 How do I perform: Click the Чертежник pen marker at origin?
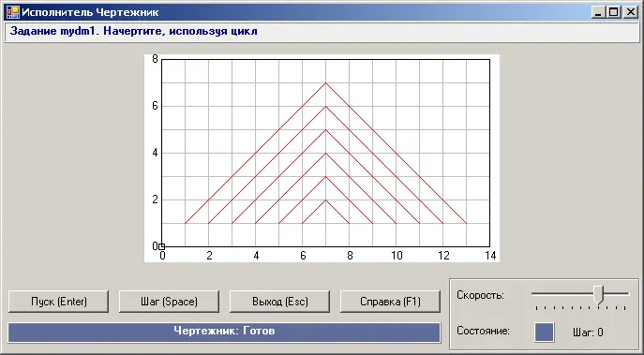(162, 246)
